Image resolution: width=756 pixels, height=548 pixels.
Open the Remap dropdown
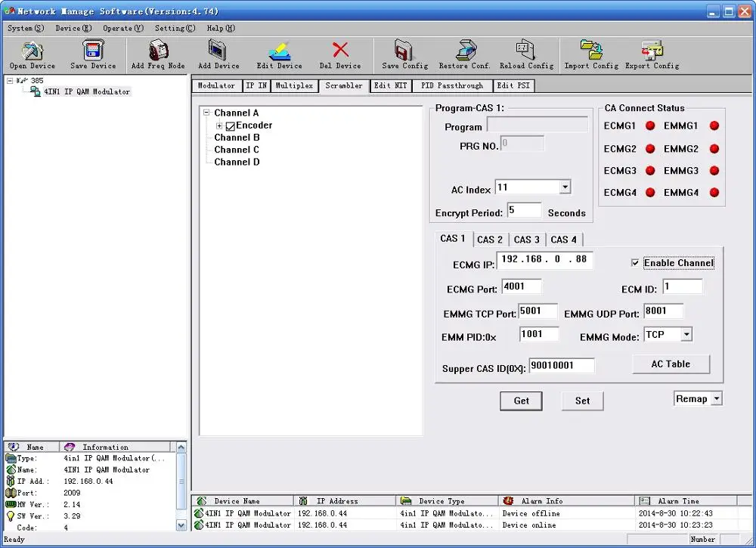(717, 399)
